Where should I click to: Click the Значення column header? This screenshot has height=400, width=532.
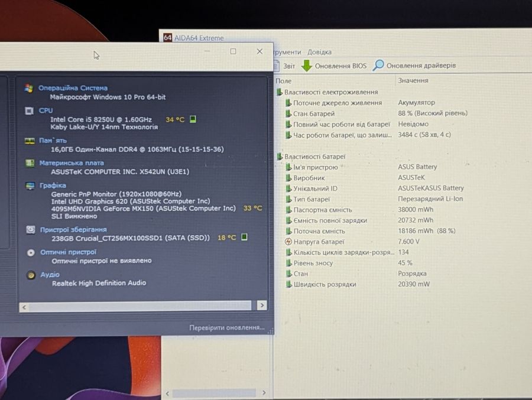[413, 80]
